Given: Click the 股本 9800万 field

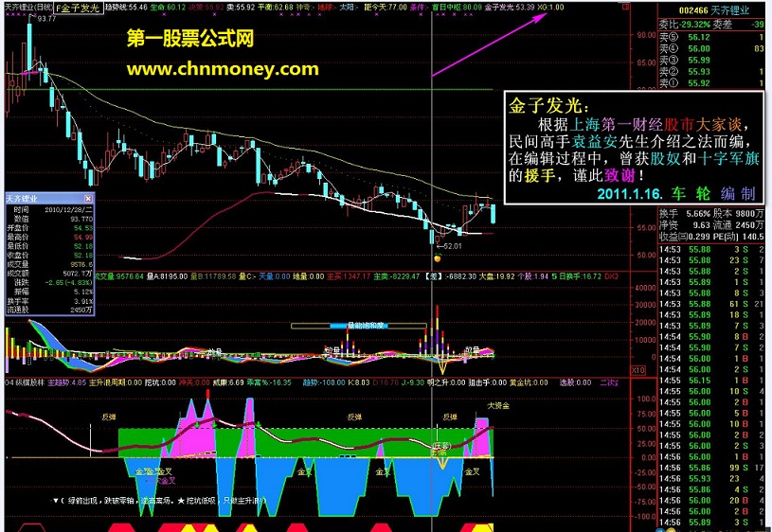Looking at the screenshot, I should (x=739, y=214).
